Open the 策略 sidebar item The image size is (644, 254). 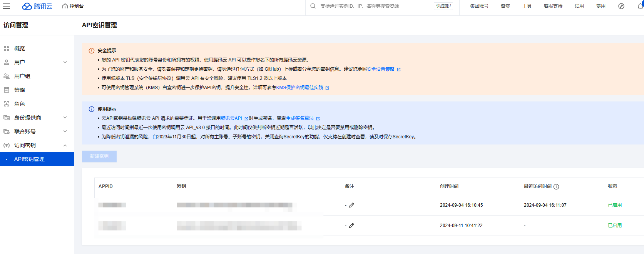pos(19,90)
